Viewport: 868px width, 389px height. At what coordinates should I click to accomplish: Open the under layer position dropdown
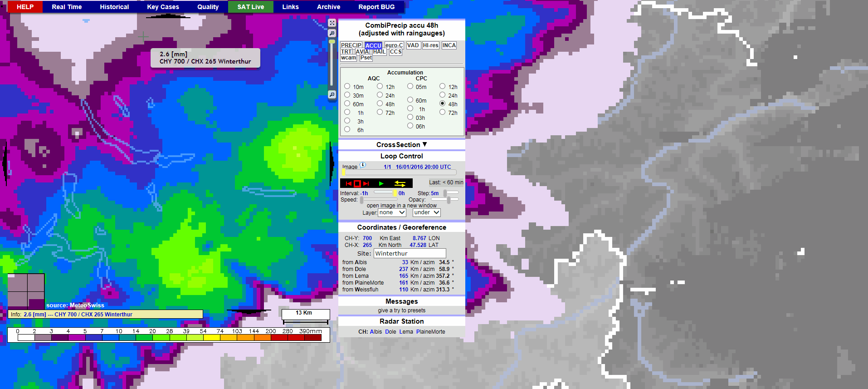pos(426,212)
